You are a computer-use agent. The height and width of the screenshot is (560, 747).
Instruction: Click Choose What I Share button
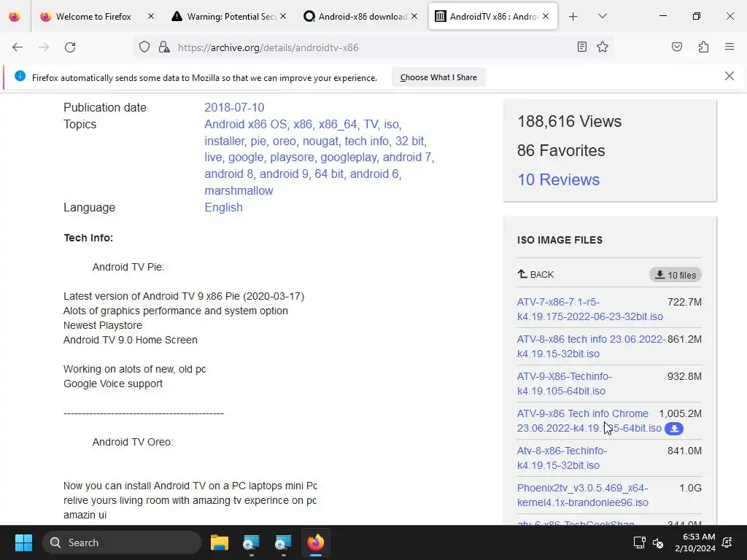[438, 77]
